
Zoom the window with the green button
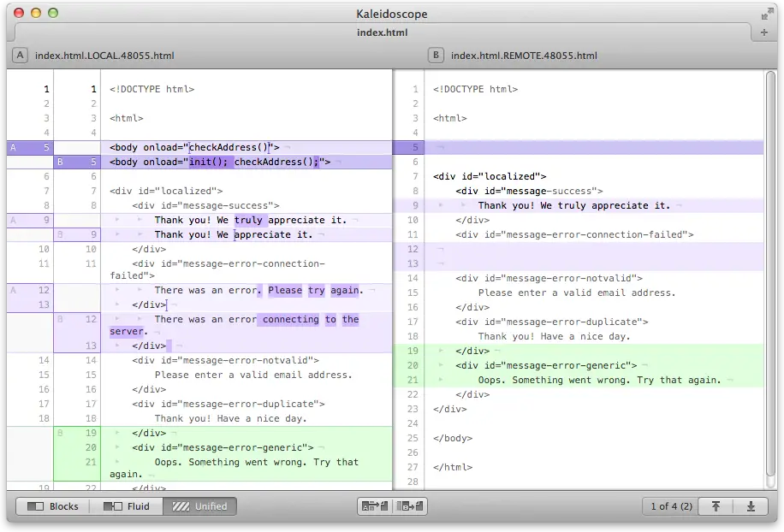[53, 14]
